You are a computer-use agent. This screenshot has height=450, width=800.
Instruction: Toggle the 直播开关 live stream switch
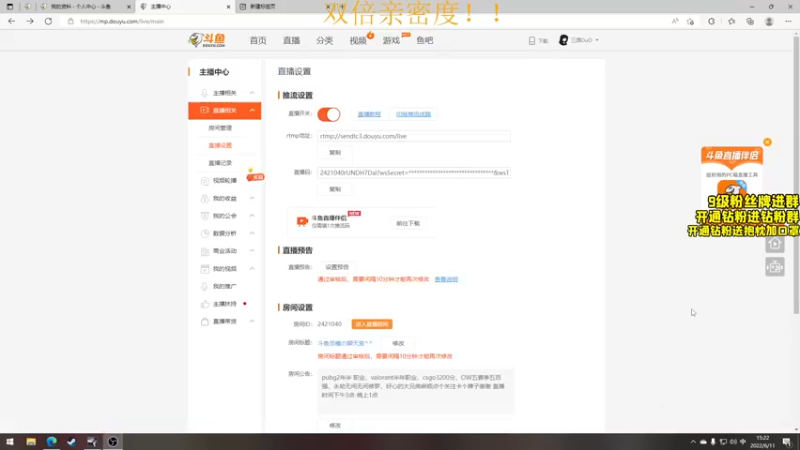329,114
